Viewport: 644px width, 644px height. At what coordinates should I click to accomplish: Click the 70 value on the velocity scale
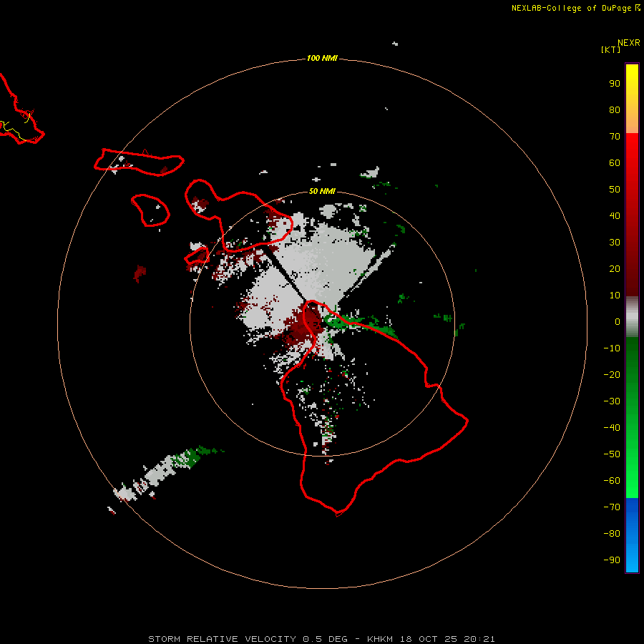click(x=615, y=137)
